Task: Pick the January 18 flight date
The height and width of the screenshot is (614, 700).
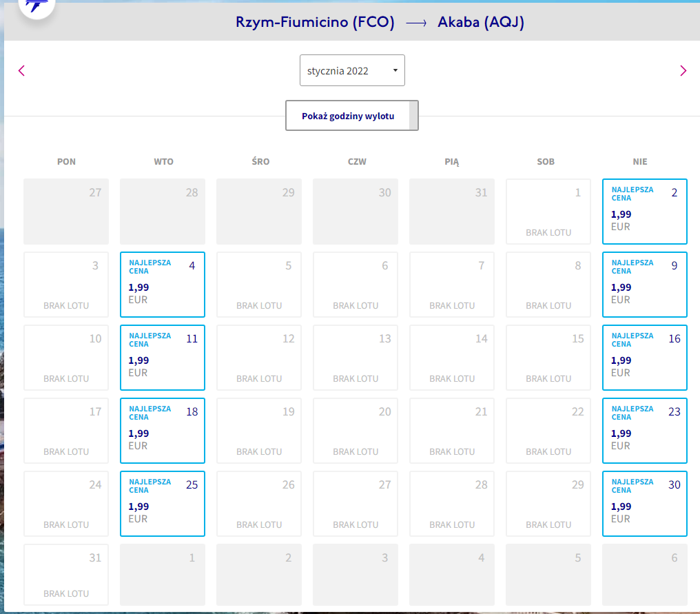Action: pyautogui.click(x=163, y=431)
